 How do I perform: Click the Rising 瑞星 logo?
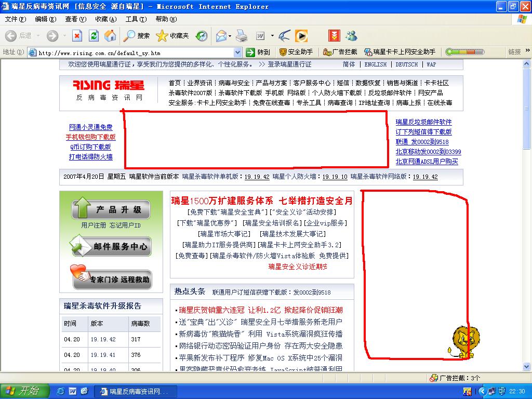coord(109,85)
